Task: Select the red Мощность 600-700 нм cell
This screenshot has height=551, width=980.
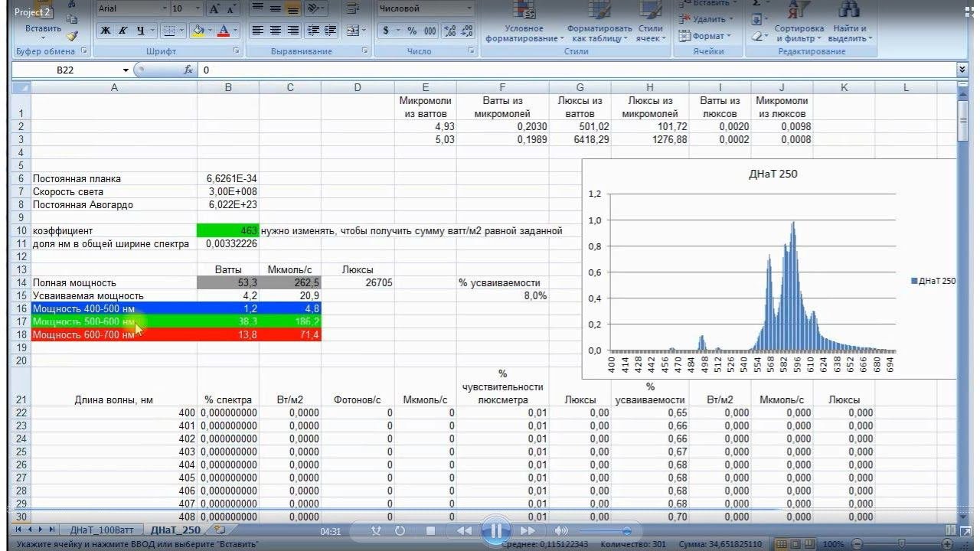Action: point(114,334)
